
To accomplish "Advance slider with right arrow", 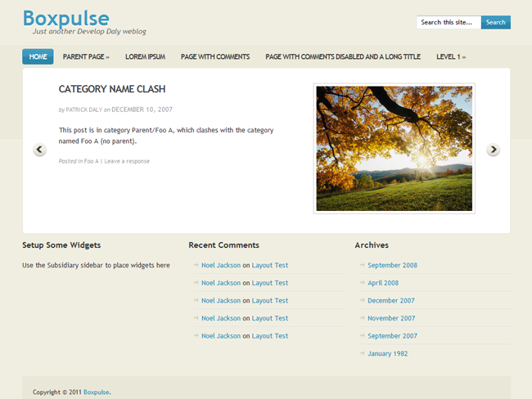I will (x=493, y=150).
